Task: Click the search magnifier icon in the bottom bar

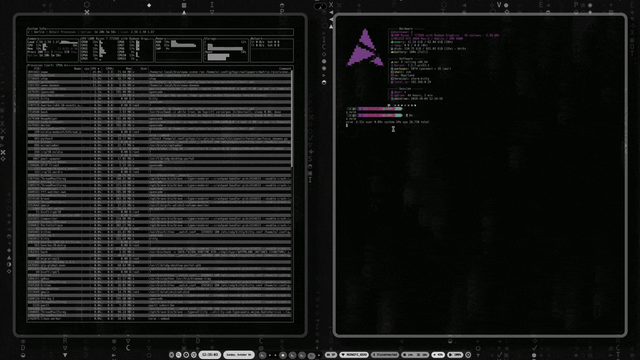Action: pyautogui.click(x=178, y=355)
